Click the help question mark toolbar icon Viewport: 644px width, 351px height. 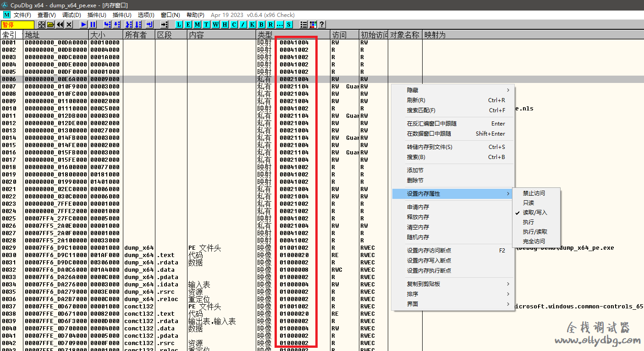point(322,24)
